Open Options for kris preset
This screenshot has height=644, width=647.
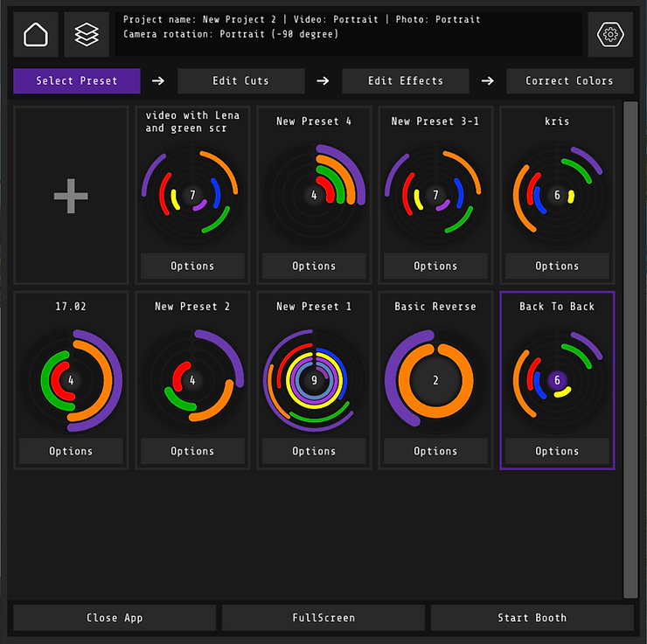coord(557,266)
